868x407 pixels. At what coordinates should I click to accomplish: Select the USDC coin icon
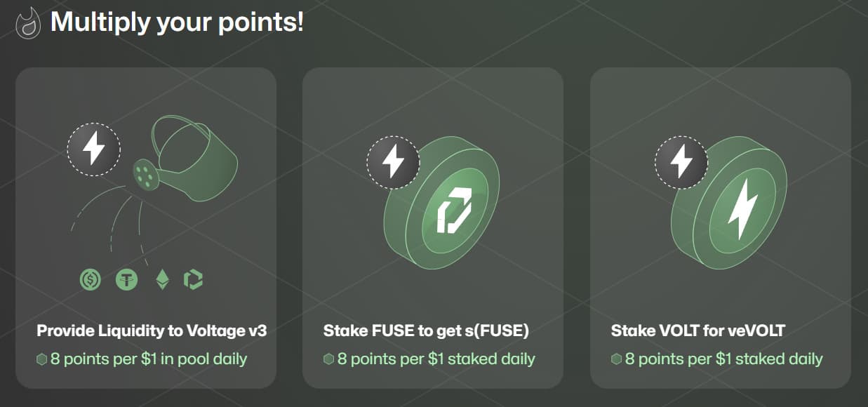pyautogui.click(x=91, y=280)
